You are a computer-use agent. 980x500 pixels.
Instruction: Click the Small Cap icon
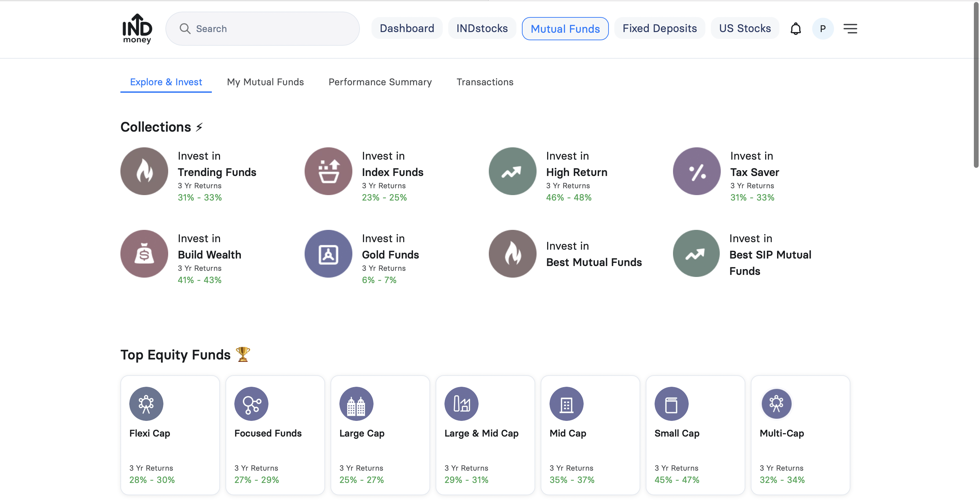pyautogui.click(x=671, y=404)
